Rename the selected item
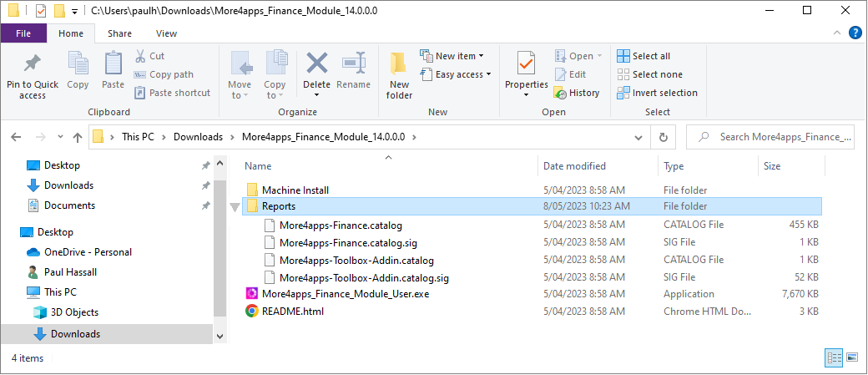The height and width of the screenshot is (375, 868). pos(353,70)
